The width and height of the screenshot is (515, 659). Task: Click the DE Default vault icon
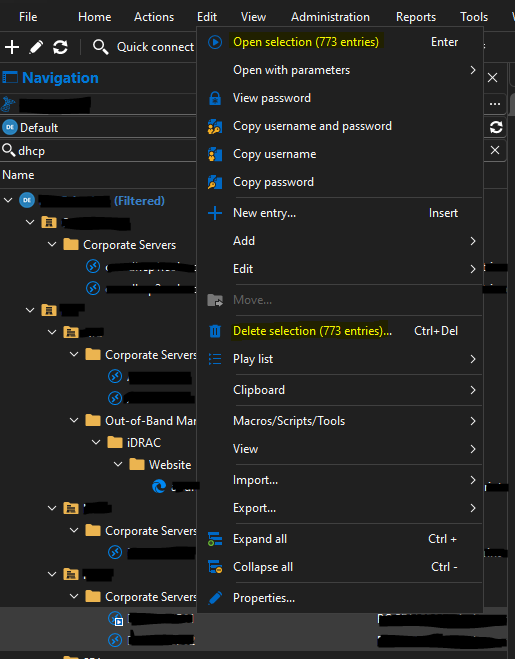pos(10,127)
